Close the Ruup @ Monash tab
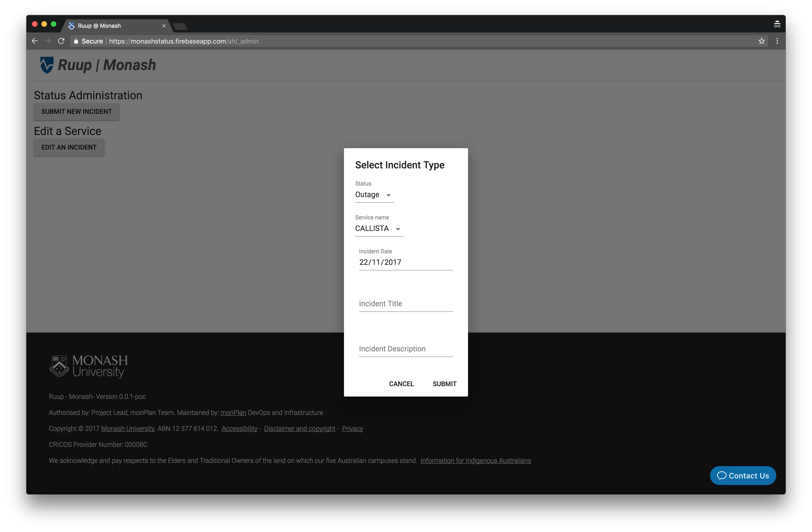Image resolution: width=812 pixels, height=532 pixels. (x=164, y=26)
